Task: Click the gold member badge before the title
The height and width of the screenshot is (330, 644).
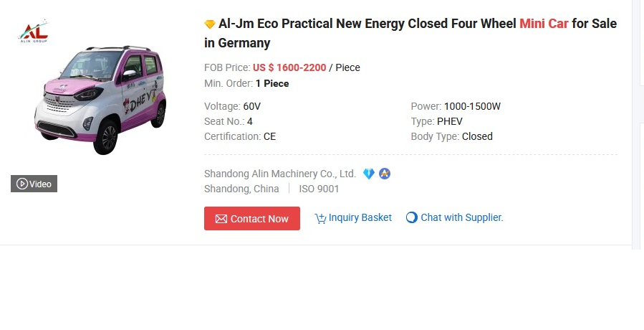Action: click(x=210, y=24)
